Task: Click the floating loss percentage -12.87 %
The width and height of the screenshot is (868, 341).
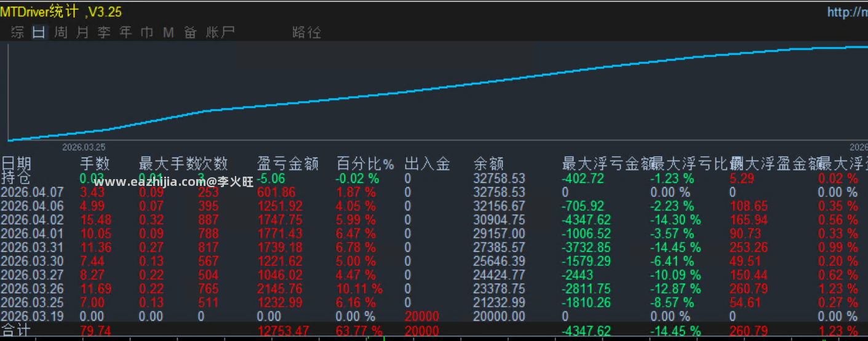Action: [675, 289]
